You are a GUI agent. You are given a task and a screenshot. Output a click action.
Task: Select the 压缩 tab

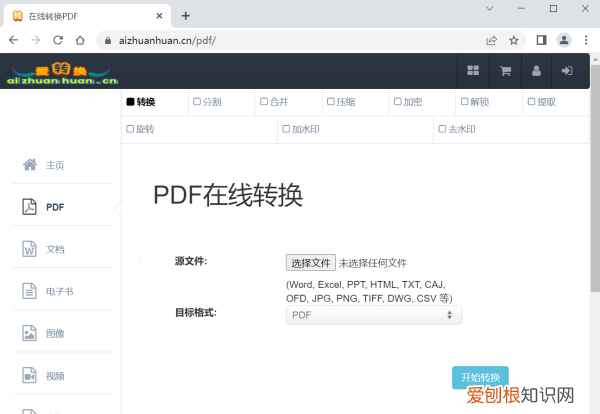(x=355, y=102)
